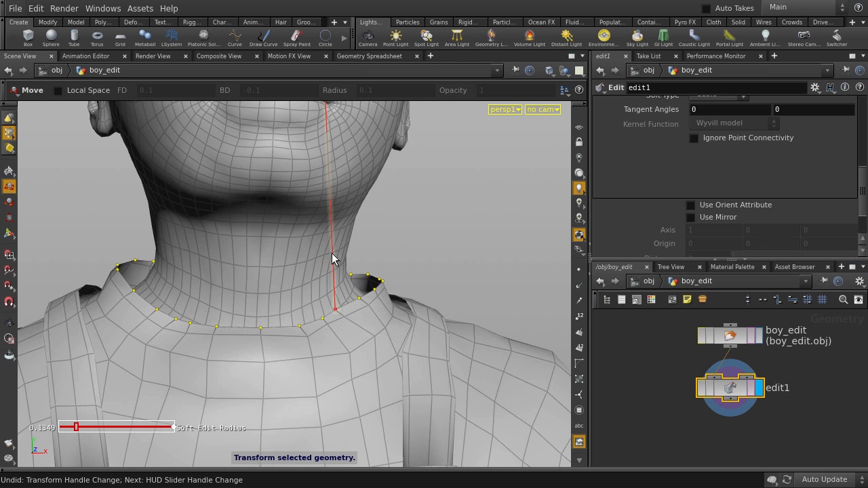Select the edit1 node in the network editor

(729, 387)
